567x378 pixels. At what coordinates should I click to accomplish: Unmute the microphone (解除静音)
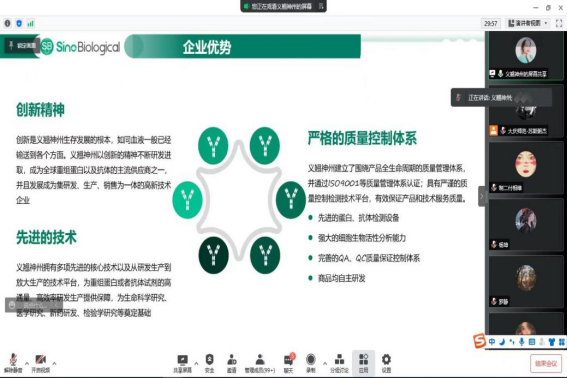tap(13, 363)
